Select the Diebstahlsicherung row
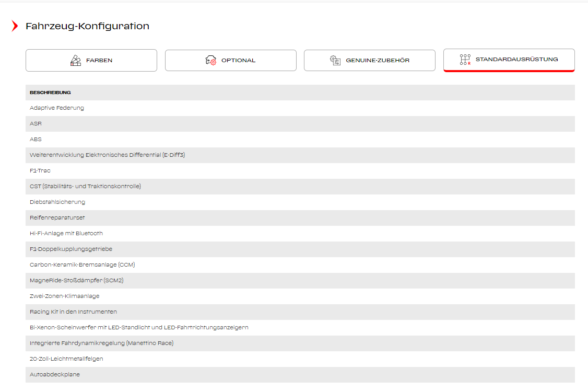Screen dimensions: 588x391 click(57, 202)
